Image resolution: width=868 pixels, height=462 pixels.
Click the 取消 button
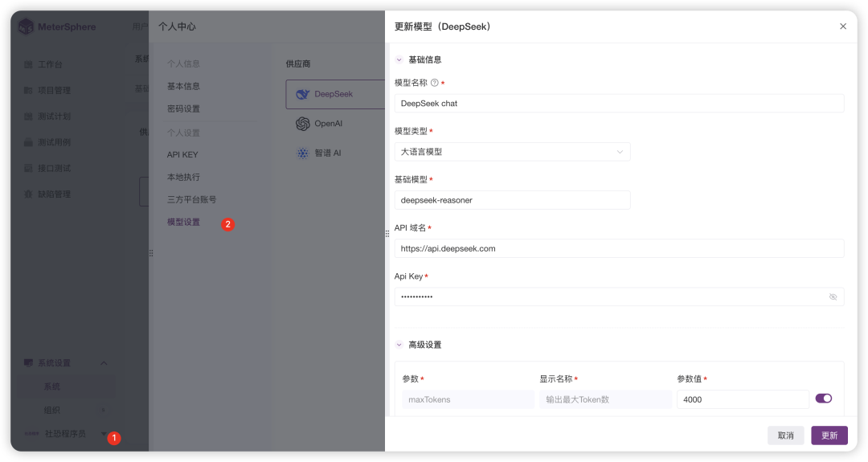785,435
